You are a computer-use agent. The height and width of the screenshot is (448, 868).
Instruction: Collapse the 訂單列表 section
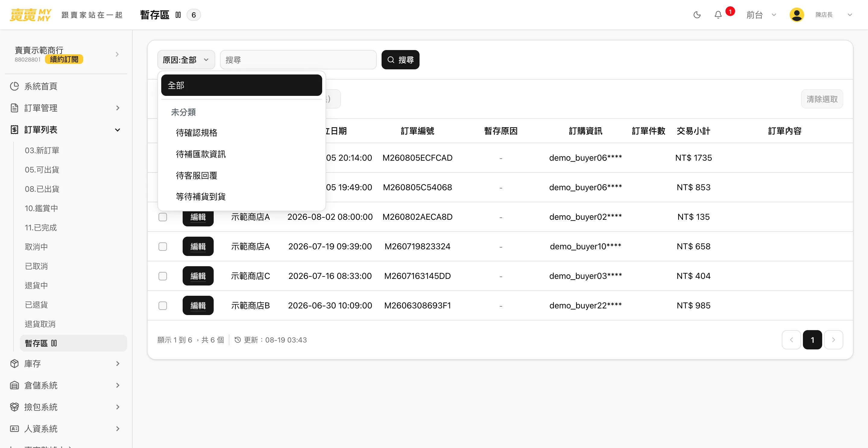tap(118, 130)
